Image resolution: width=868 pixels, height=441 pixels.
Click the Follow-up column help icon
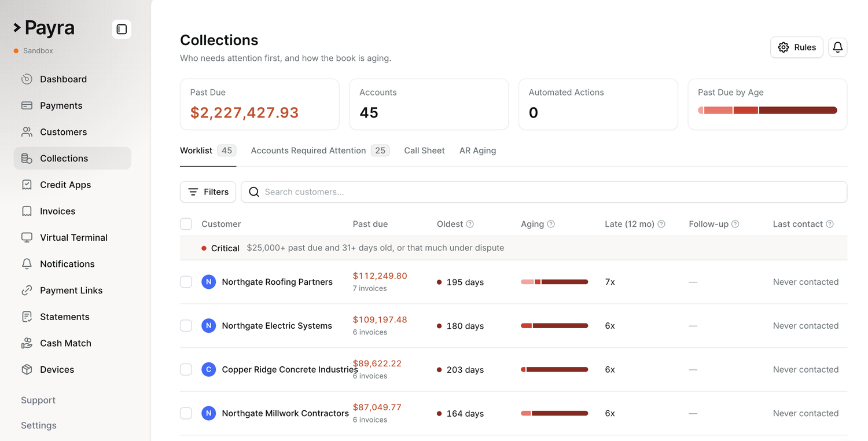(x=735, y=224)
